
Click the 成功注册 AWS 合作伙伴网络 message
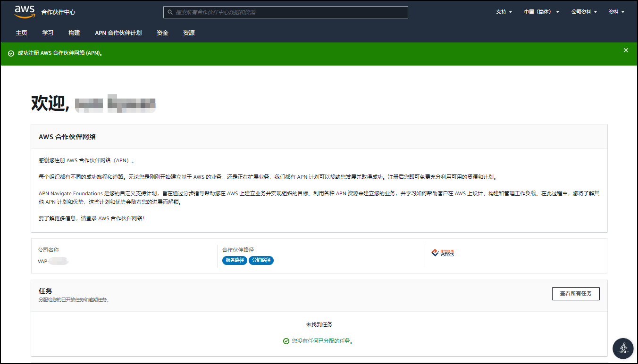[60, 53]
